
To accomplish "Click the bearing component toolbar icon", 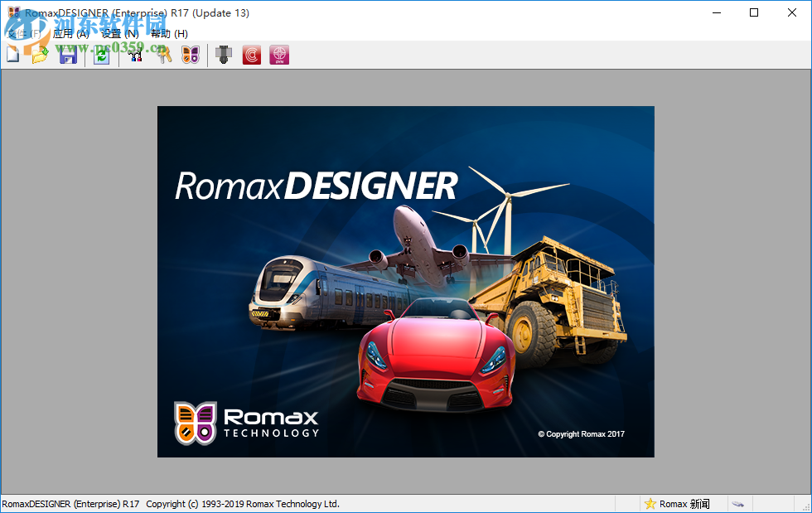I will [x=222, y=54].
